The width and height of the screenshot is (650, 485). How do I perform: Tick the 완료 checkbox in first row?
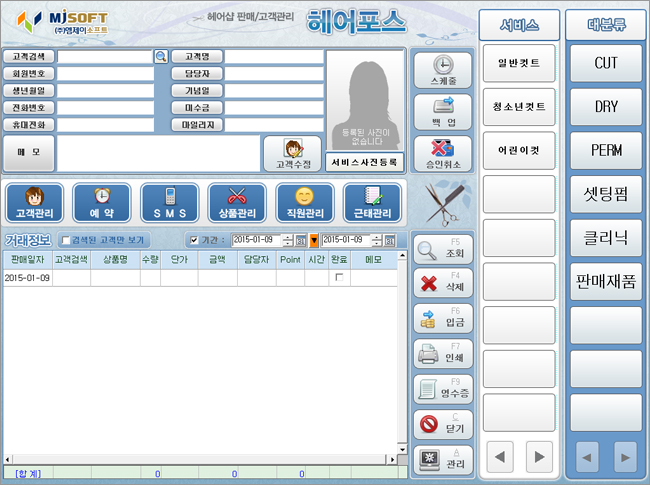click(x=339, y=277)
